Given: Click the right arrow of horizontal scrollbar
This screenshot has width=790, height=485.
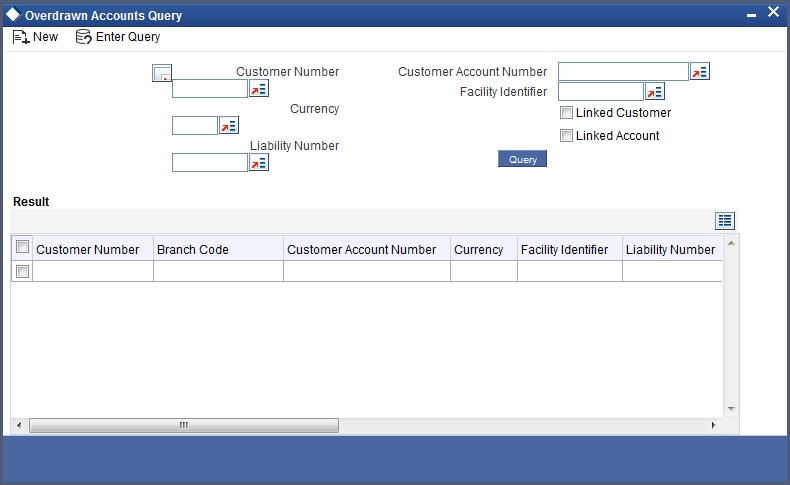Looking at the screenshot, I should (x=713, y=426).
